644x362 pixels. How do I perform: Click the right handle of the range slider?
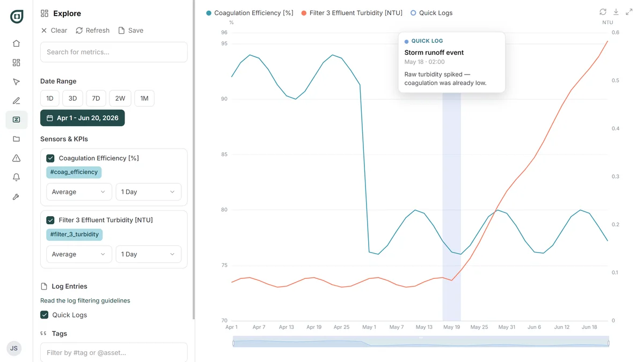tap(609, 343)
